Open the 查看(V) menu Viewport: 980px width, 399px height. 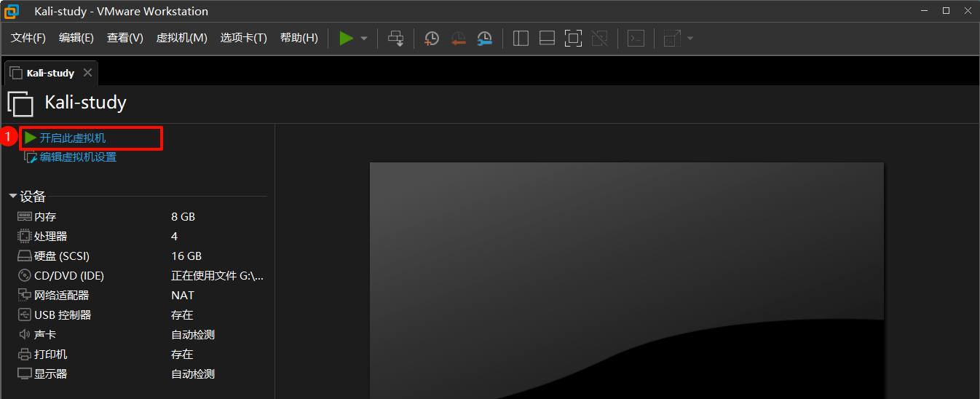click(125, 38)
